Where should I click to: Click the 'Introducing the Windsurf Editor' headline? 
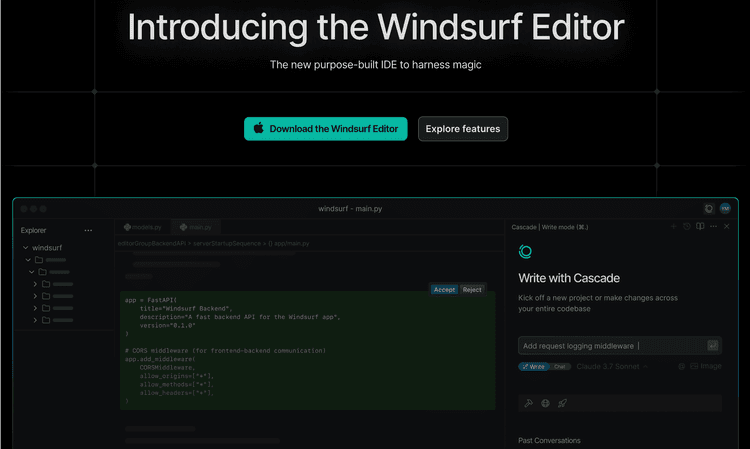click(x=375, y=27)
